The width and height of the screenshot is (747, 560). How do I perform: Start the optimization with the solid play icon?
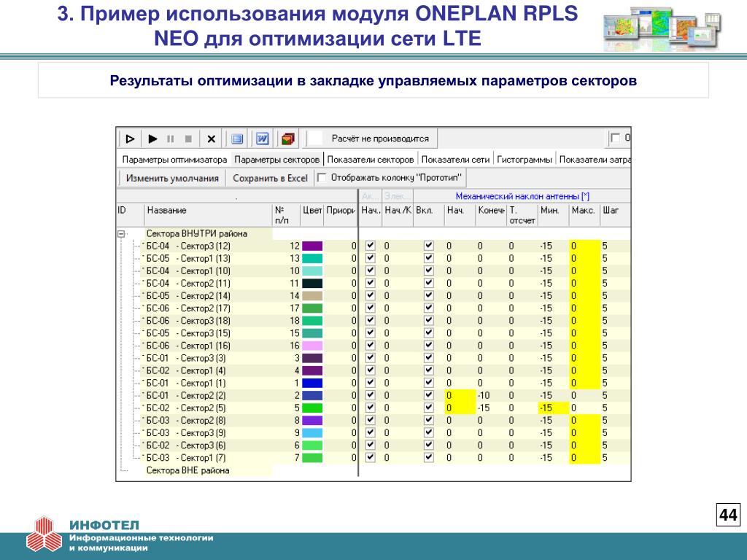[x=152, y=139]
